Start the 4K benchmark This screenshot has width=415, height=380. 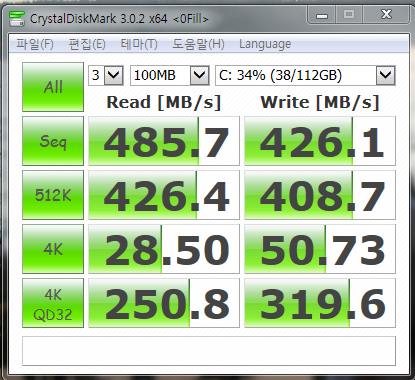coord(53,249)
